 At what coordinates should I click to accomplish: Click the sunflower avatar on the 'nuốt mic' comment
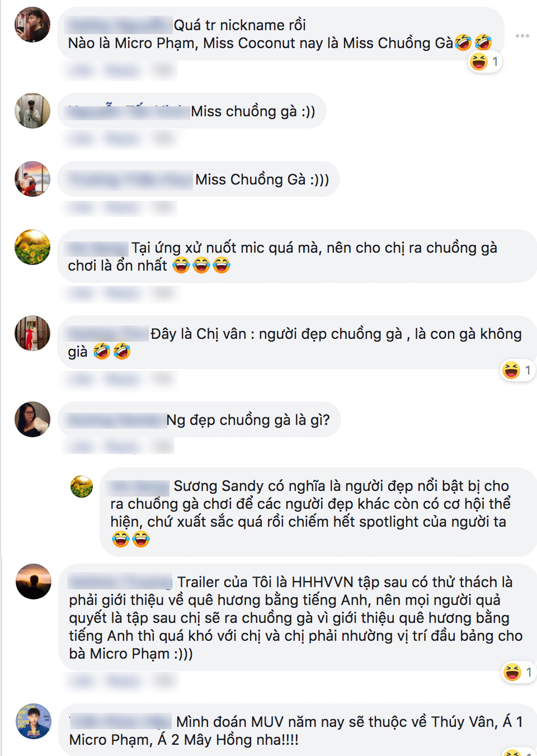pos(32,247)
